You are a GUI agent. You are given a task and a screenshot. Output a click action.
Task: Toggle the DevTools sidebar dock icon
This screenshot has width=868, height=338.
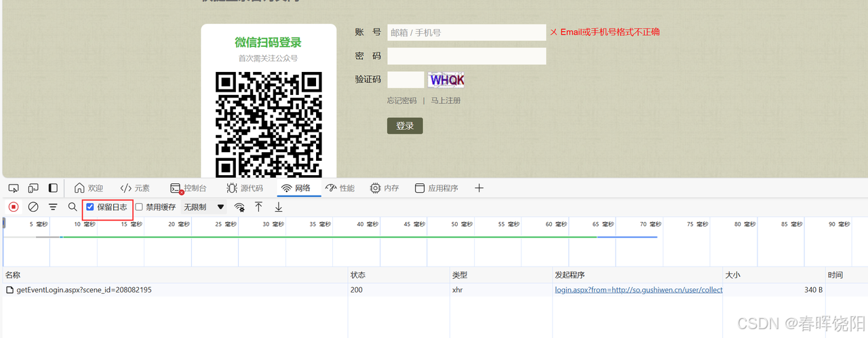[x=53, y=188]
